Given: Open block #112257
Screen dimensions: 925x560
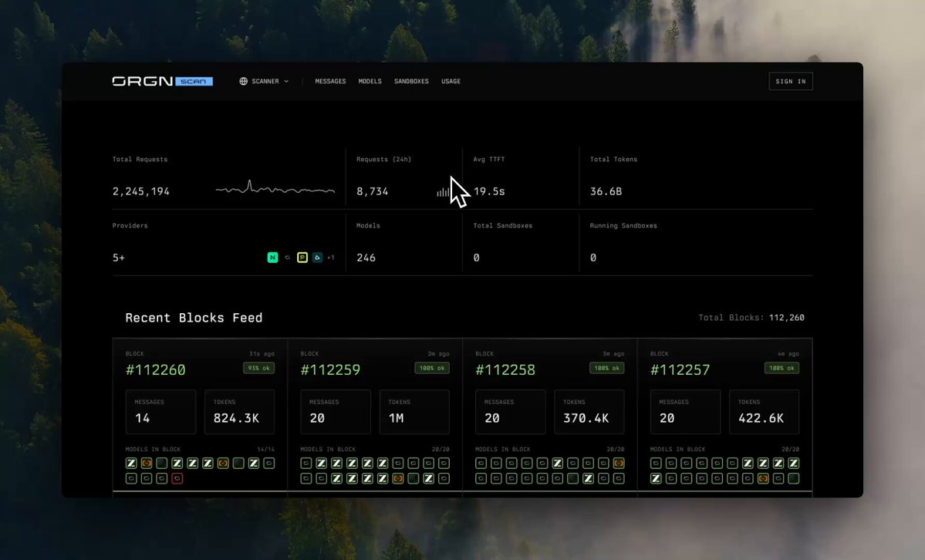Looking at the screenshot, I should click(680, 370).
